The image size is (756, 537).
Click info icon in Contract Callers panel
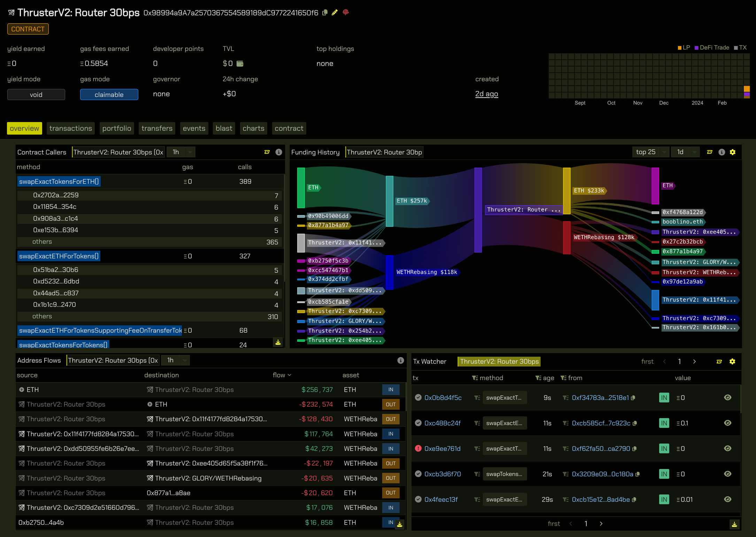(x=279, y=152)
